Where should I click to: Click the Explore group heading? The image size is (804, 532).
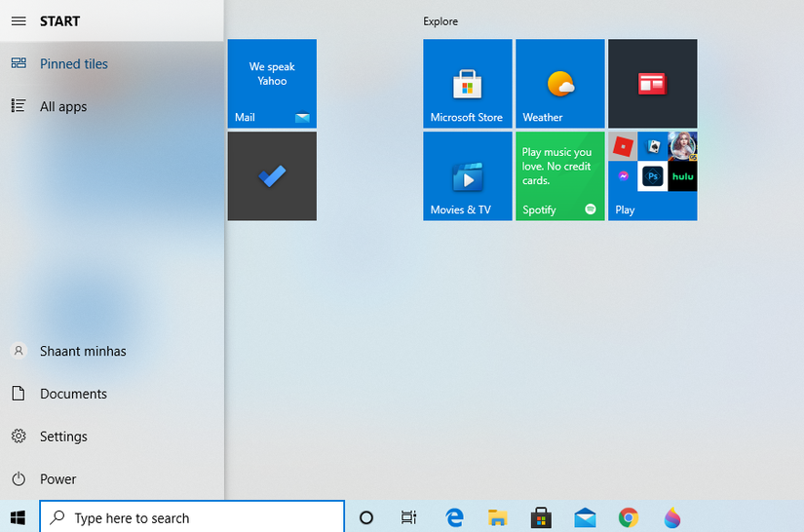[x=440, y=21]
